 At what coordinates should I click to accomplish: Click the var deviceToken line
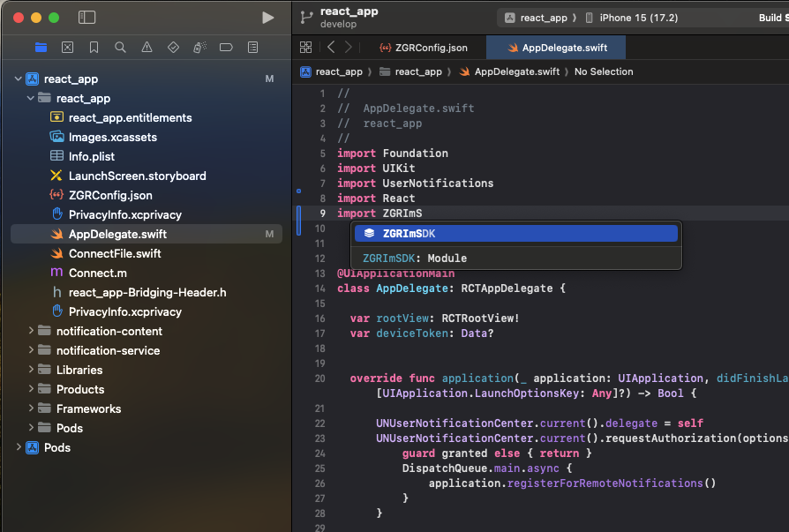pyautogui.click(x=422, y=333)
